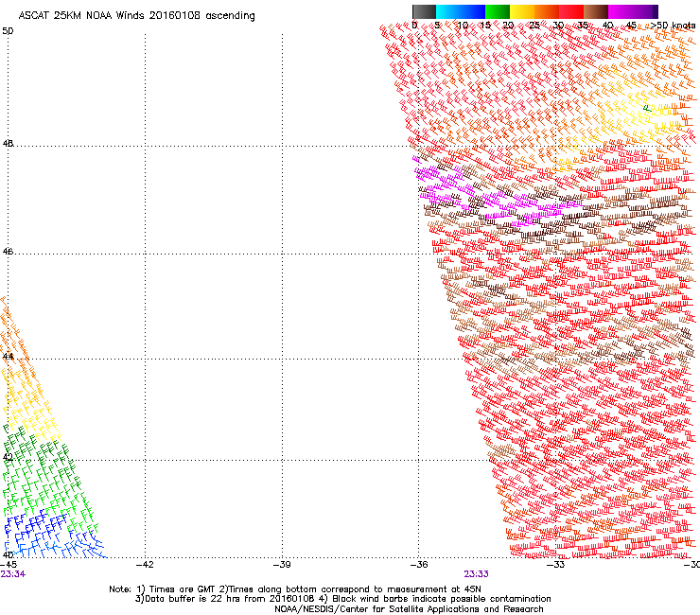Click the NOAA/NESDIS credit line

[409, 609]
